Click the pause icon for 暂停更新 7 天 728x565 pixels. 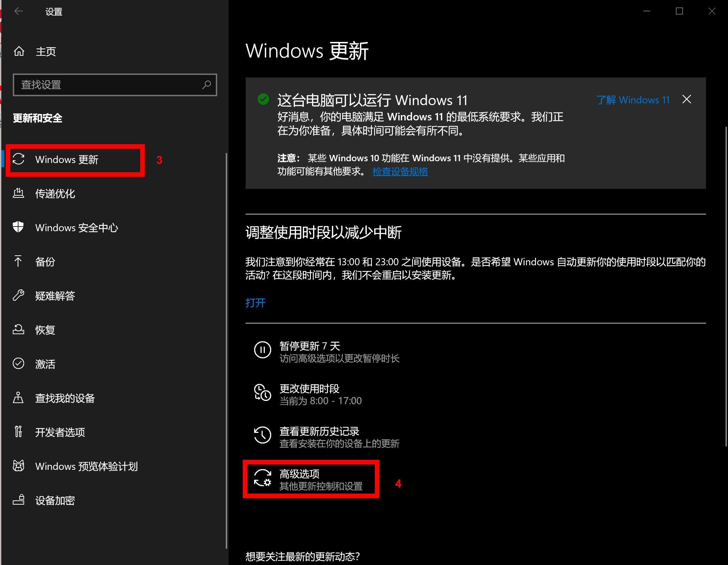click(263, 350)
